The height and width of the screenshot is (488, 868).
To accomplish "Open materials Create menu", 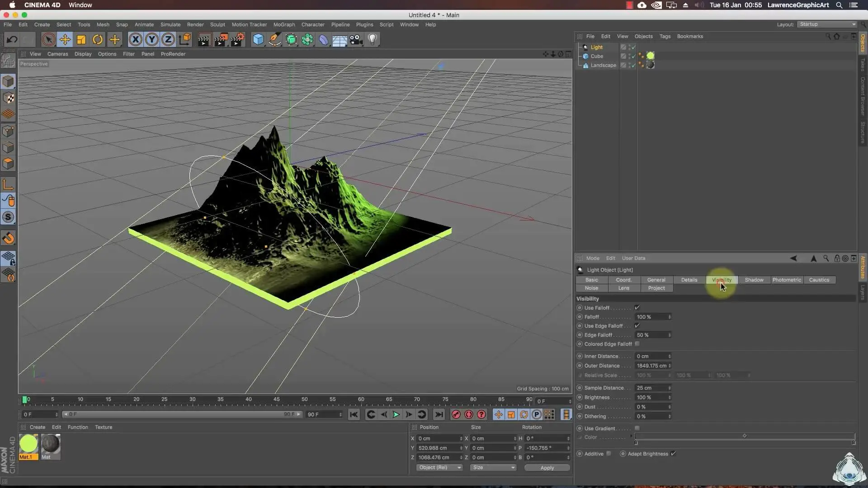I will [38, 427].
